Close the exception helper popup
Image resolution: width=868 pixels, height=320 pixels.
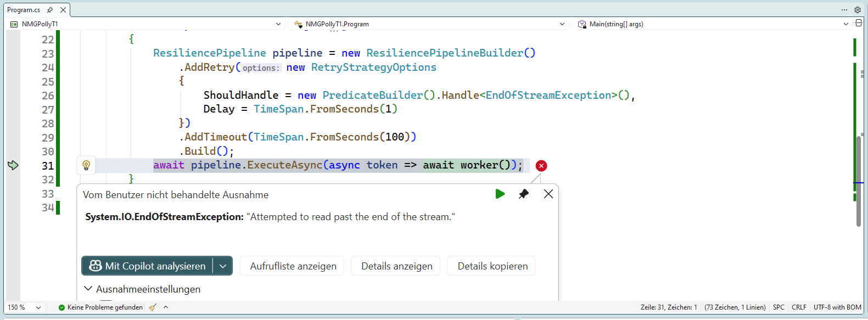(x=548, y=194)
